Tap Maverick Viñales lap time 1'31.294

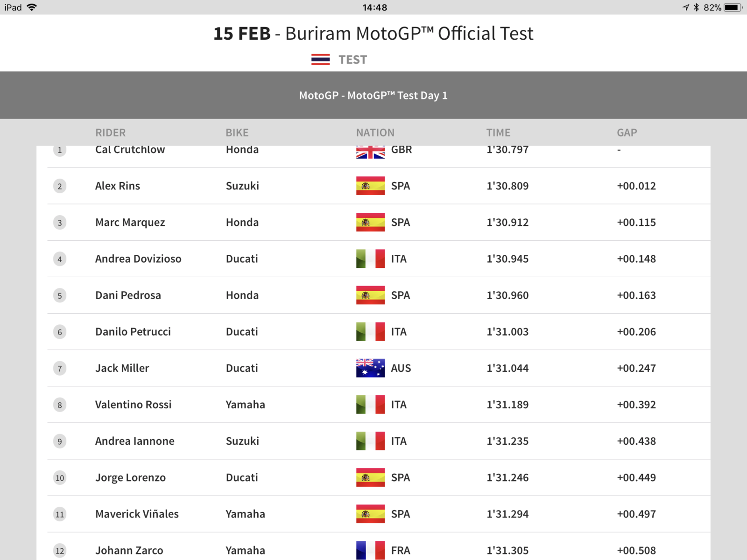[507, 514]
